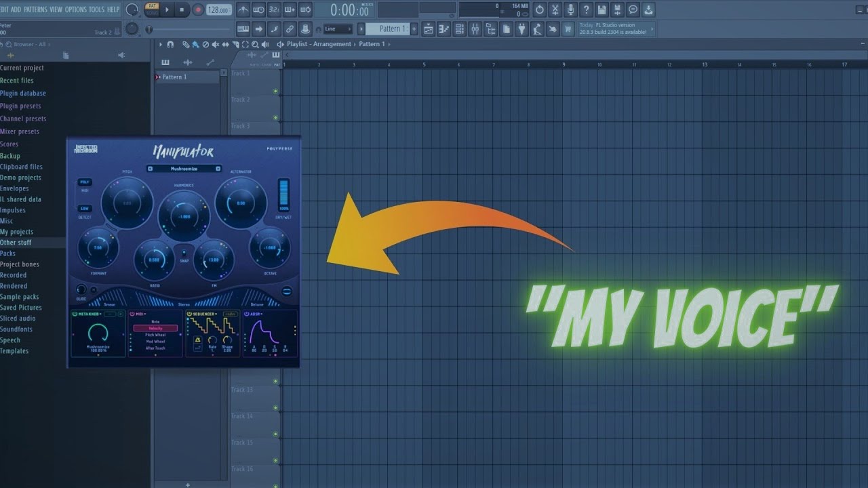Click the Record button
Image resolution: width=868 pixels, height=488 pixels.
click(x=198, y=9)
